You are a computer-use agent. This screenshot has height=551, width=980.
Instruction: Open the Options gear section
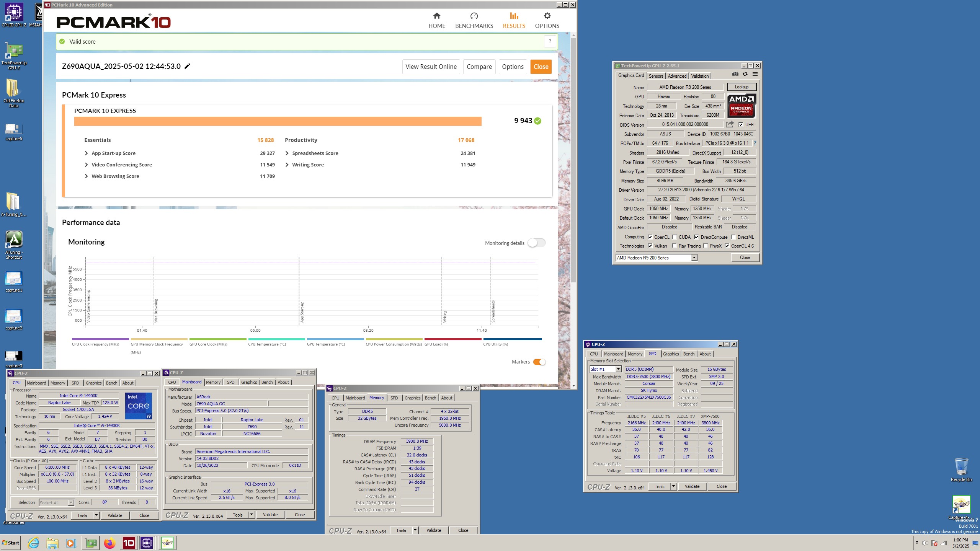point(547,20)
